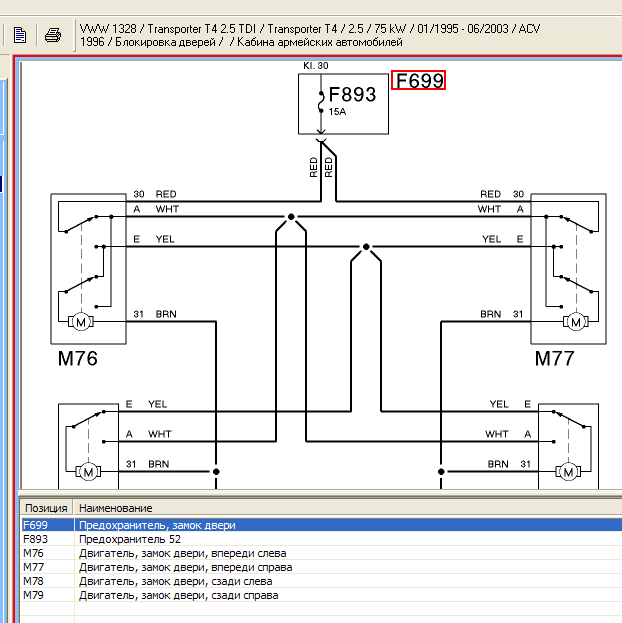This screenshot has width=622, height=623.
Task: Sort by the Позиция column header
Action: coord(47,508)
